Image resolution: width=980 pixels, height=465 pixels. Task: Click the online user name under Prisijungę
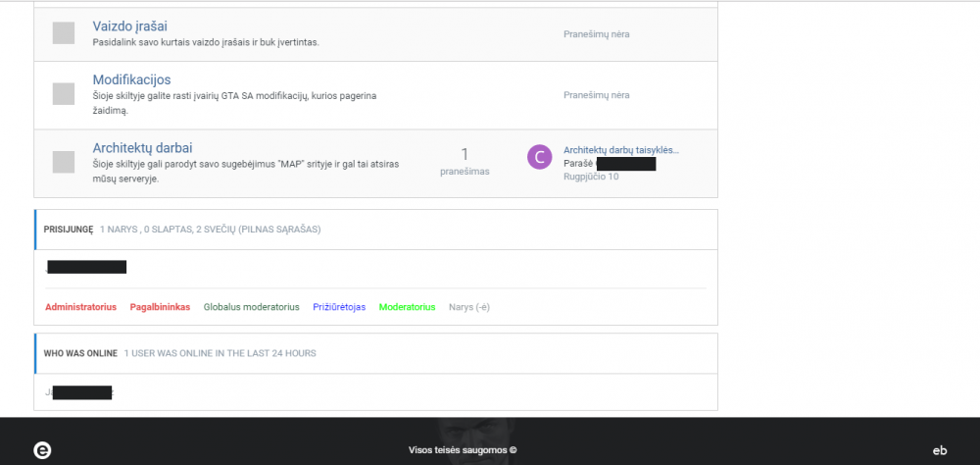pyautogui.click(x=86, y=267)
